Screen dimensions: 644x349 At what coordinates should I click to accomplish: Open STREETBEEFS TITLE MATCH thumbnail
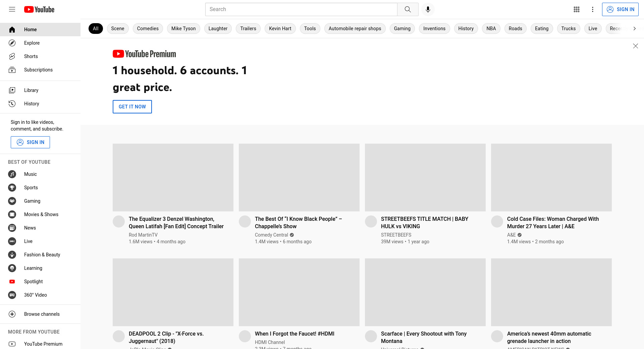425,178
